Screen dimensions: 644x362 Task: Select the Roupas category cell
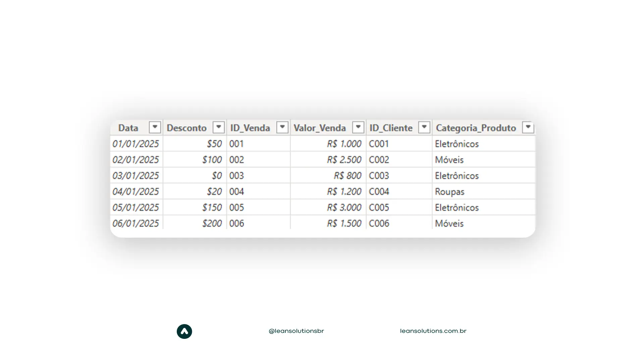coord(484,191)
